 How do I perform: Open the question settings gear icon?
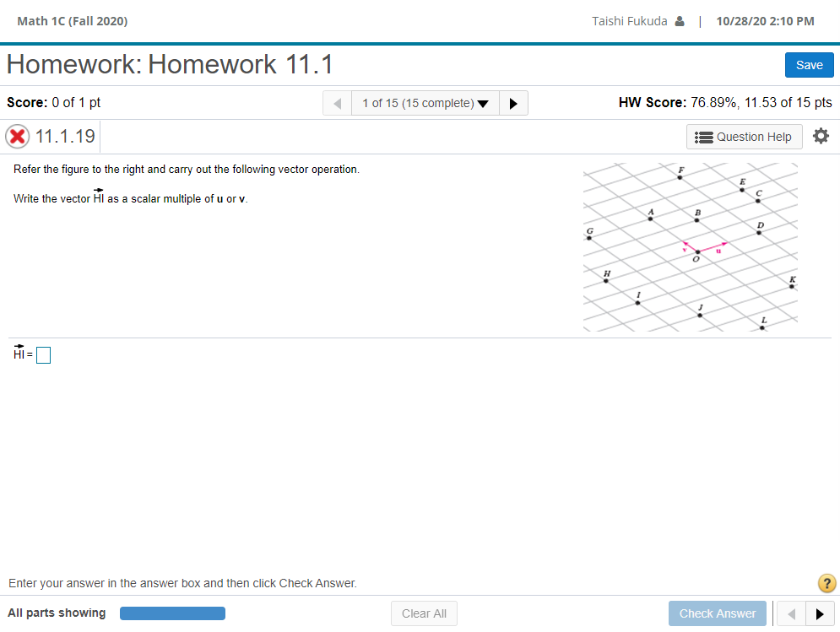click(x=821, y=136)
